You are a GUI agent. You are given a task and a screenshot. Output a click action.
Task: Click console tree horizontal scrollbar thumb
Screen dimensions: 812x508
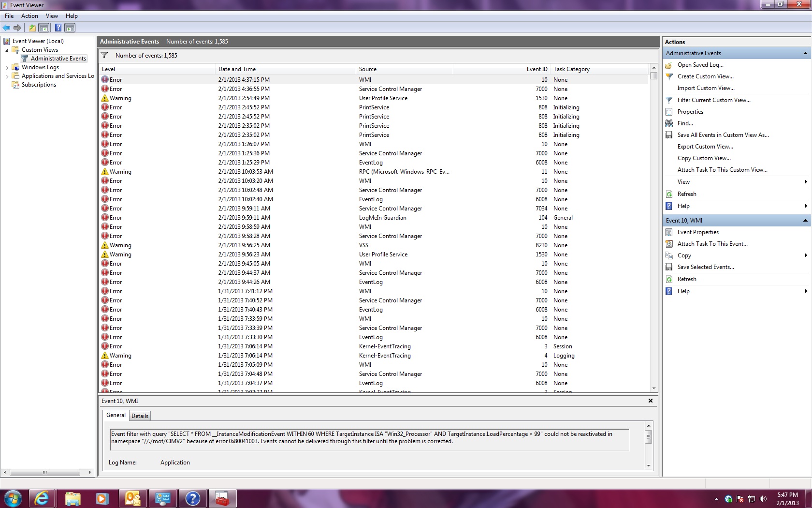(45, 472)
